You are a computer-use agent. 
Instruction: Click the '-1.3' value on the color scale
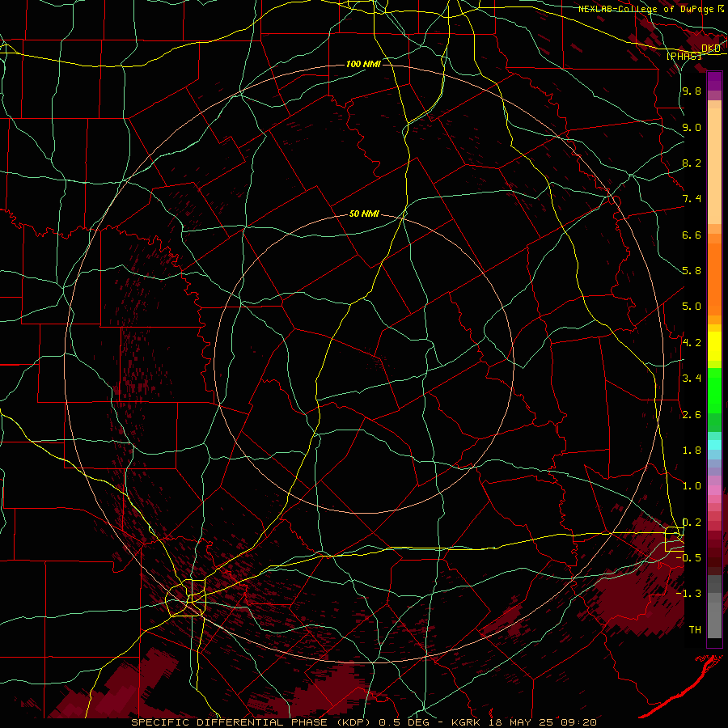point(689,594)
